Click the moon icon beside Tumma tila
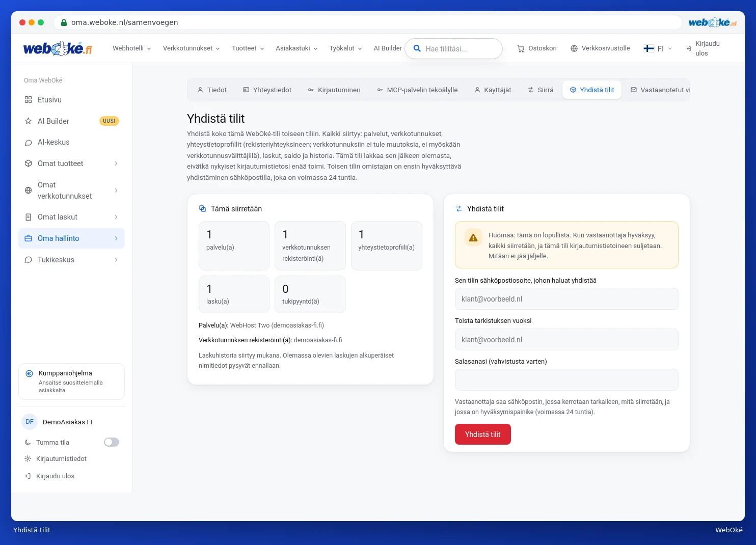 pos(28,443)
